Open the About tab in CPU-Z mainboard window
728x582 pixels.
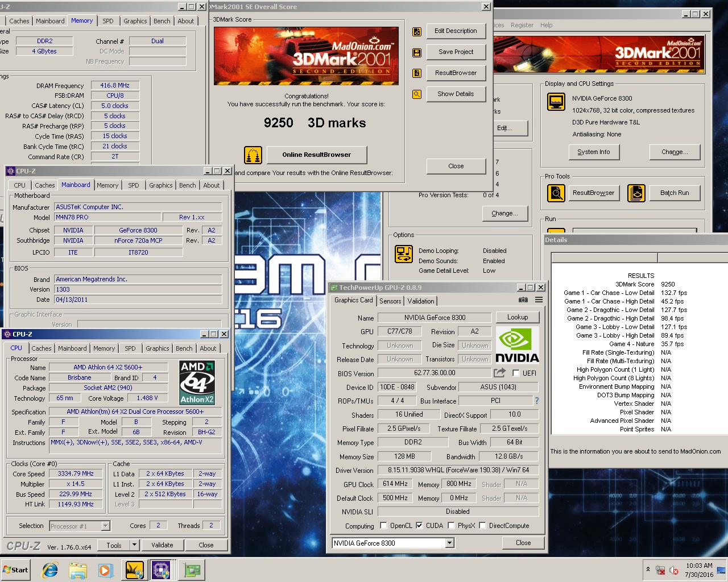coord(211,185)
